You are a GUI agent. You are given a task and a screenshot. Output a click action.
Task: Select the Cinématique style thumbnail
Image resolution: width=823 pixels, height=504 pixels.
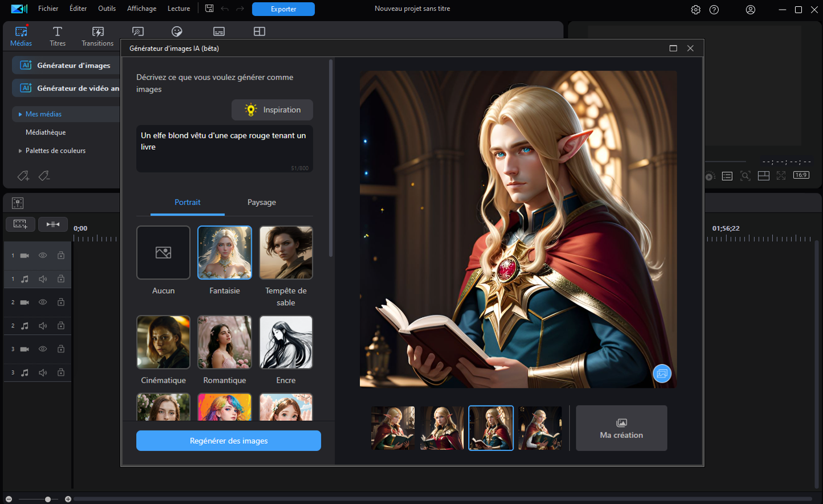tap(163, 342)
